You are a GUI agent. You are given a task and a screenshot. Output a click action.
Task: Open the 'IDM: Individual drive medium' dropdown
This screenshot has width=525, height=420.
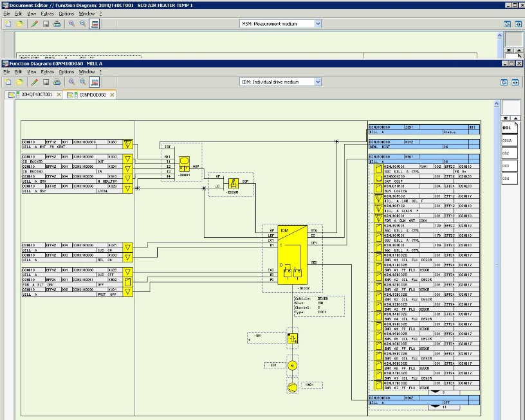coord(317,82)
